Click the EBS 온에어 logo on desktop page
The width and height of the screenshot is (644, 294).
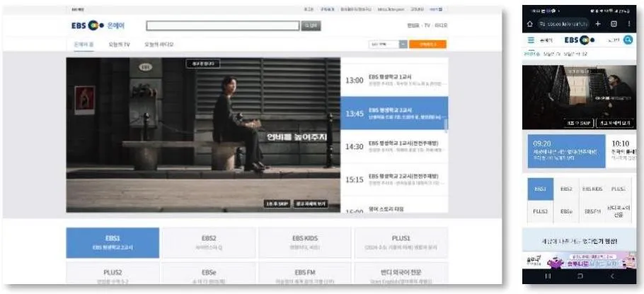point(98,25)
